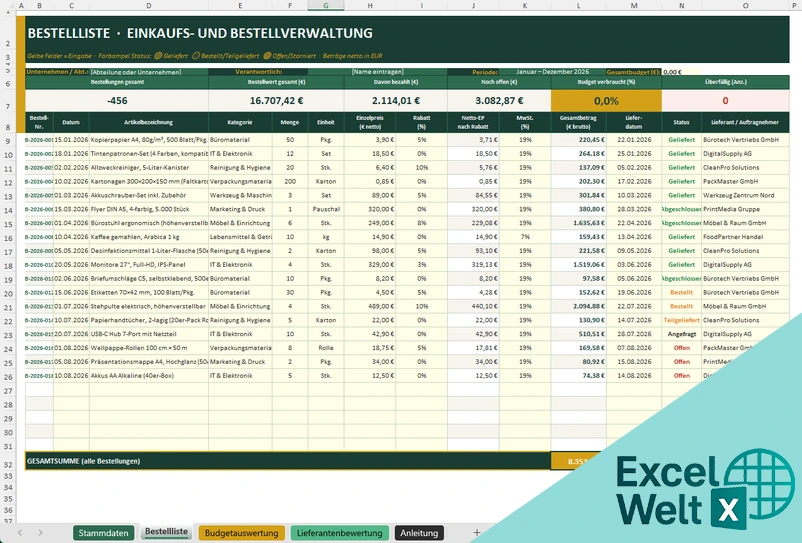Switch to the Stammdaten sheet tab
802x543 pixels.
(x=103, y=533)
